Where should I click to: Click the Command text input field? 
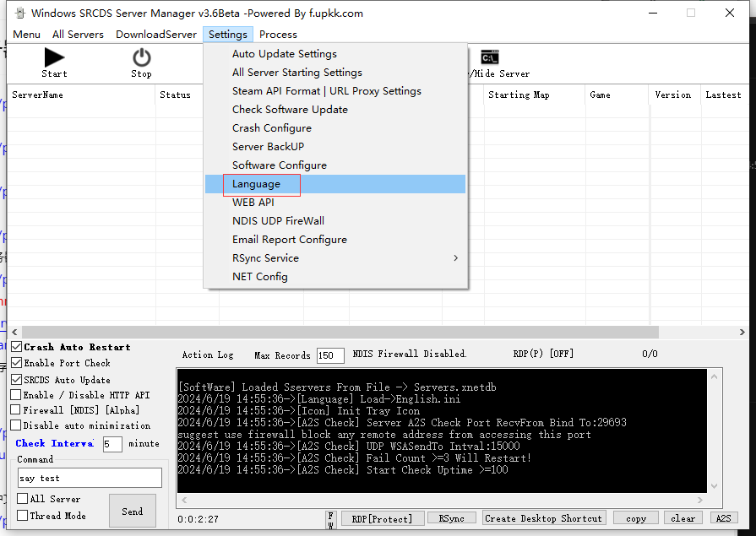89,478
